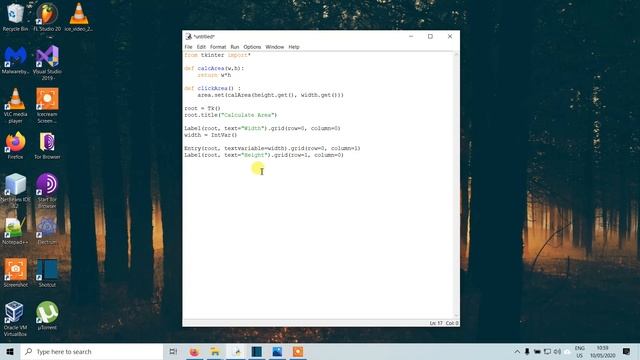Switch to the Python IDLE taskbar icon
Viewport: 640px width, 360px height.
coord(236,351)
